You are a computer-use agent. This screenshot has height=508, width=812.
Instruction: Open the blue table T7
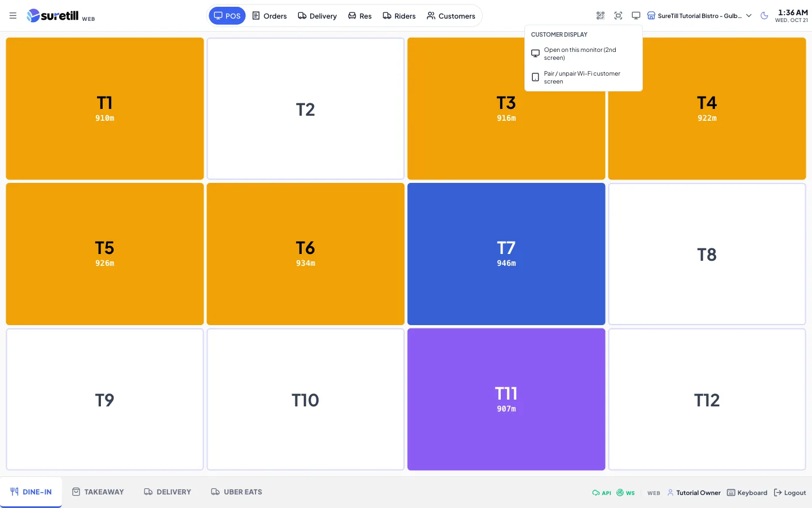[x=506, y=254]
